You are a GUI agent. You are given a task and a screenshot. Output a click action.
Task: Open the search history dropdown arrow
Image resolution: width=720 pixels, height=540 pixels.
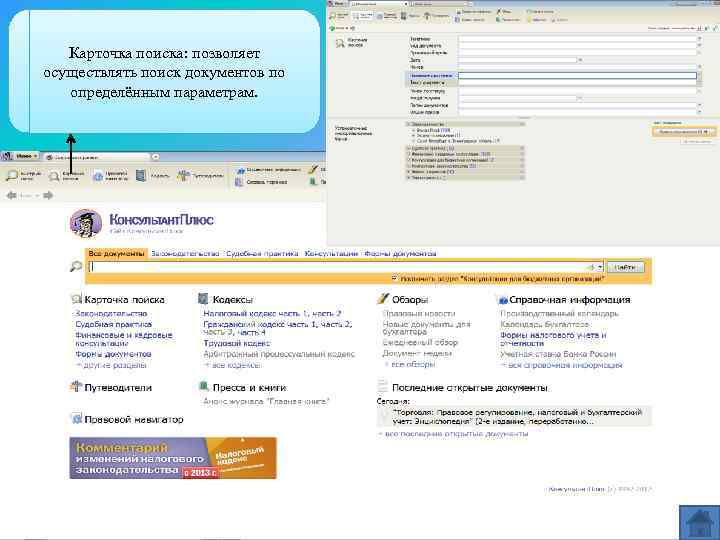click(600, 267)
